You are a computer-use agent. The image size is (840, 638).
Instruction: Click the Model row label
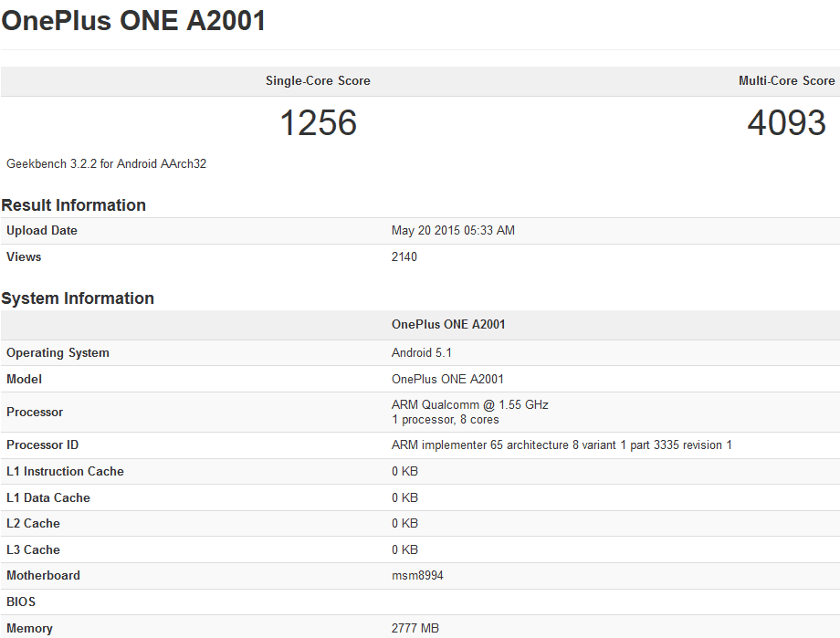tap(25, 380)
